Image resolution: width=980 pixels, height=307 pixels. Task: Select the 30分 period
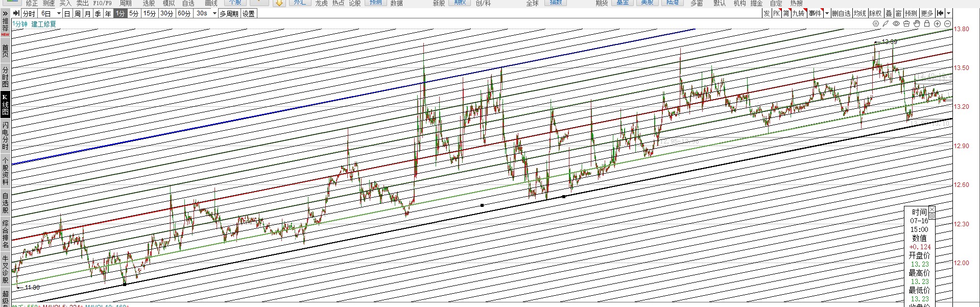(x=167, y=13)
